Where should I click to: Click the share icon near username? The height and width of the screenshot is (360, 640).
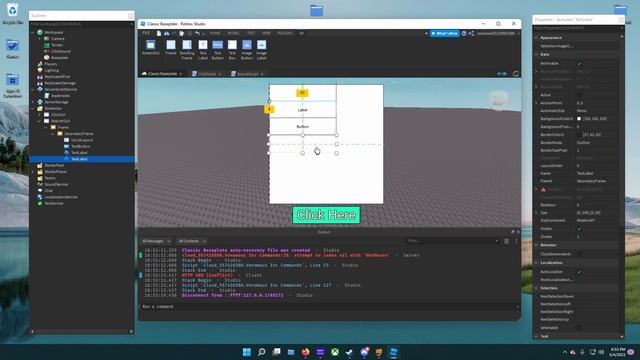[471, 33]
